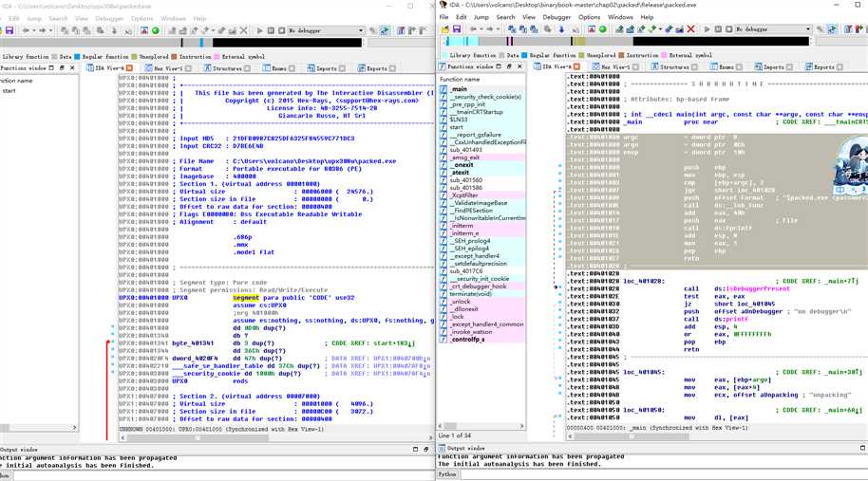Jump back using the left window's back arrow

[x=26, y=29]
